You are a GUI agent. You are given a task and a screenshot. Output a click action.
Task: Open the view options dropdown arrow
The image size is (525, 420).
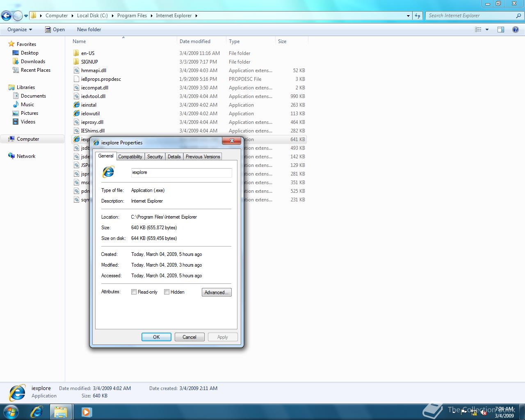[x=487, y=30]
